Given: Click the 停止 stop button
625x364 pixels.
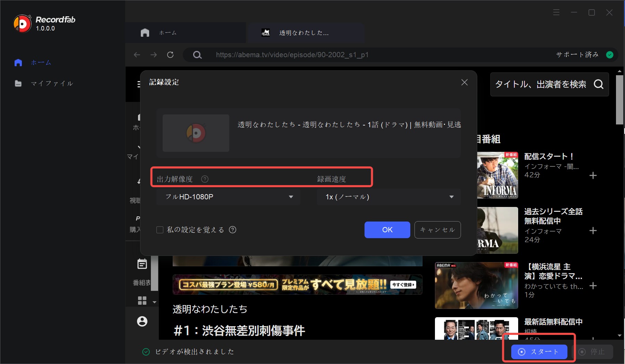Looking at the screenshot, I should pos(592,352).
